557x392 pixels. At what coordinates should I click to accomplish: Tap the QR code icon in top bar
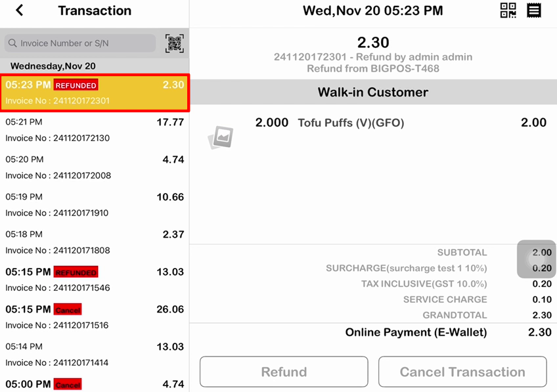coord(508,11)
